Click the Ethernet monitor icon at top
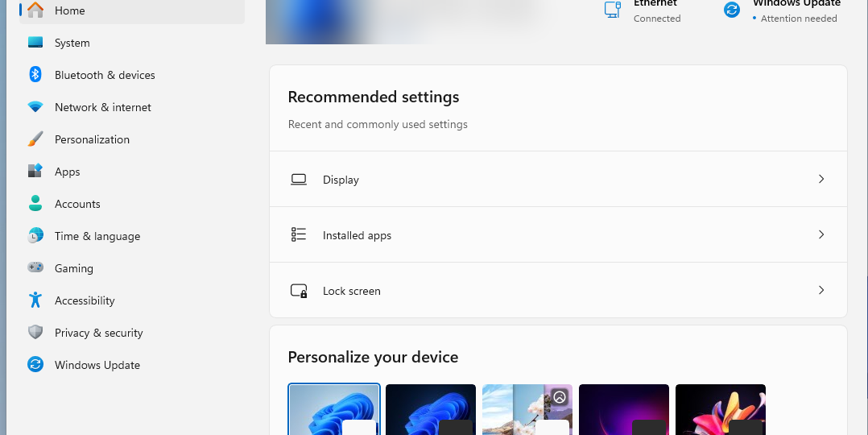 click(612, 10)
